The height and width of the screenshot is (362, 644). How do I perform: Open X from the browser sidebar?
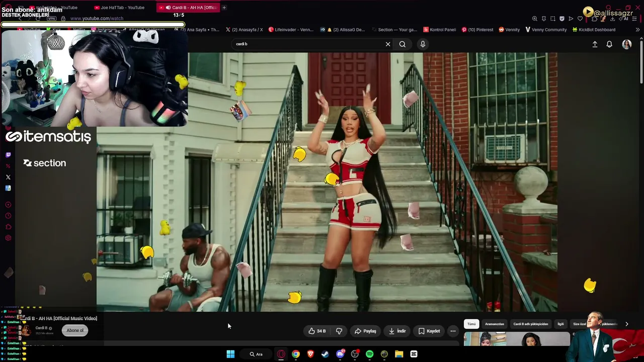pos(8,177)
